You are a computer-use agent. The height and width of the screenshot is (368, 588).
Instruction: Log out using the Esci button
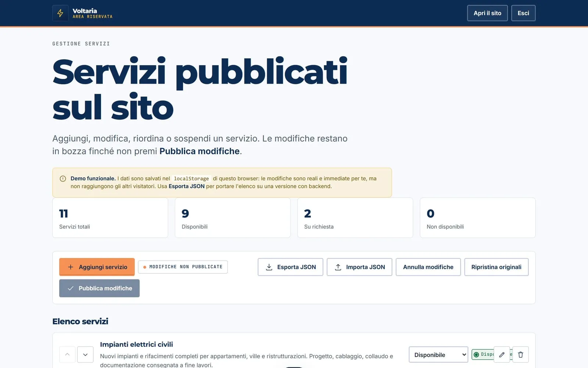pos(523,13)
